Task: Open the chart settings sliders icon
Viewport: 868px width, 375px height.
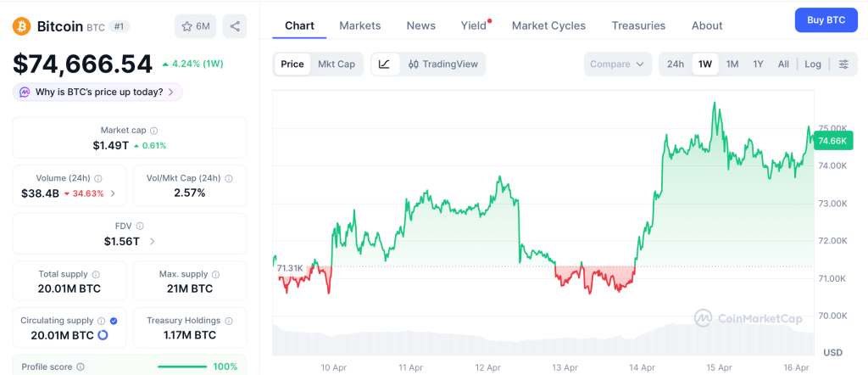Action: (843, 64)
